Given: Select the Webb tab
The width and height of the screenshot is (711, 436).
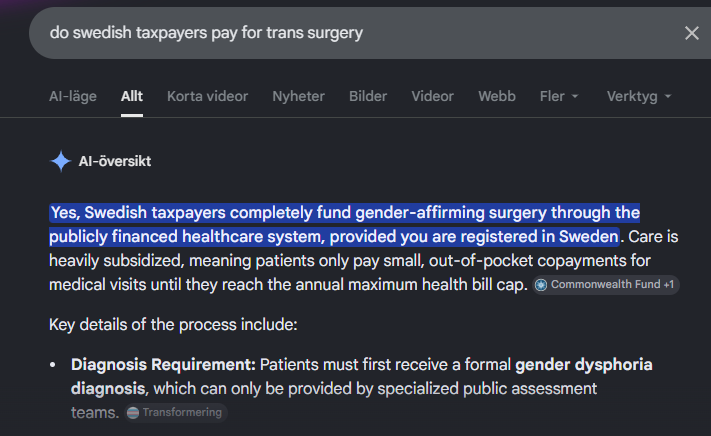Looking at the screenshot, I should [x=497, y=96].
